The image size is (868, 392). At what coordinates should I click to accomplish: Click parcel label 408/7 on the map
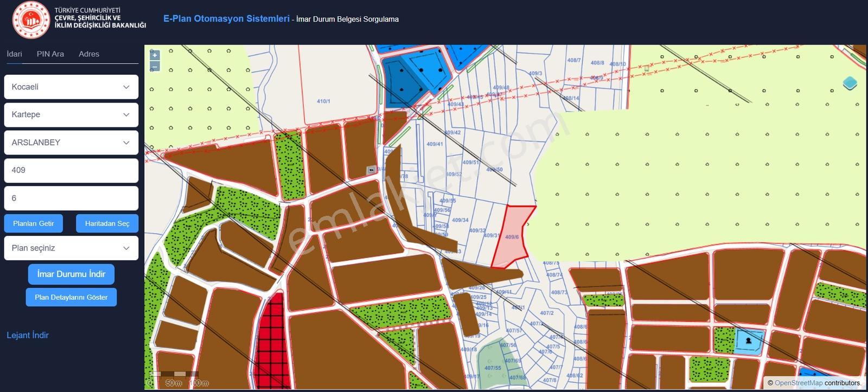point(574,60)
